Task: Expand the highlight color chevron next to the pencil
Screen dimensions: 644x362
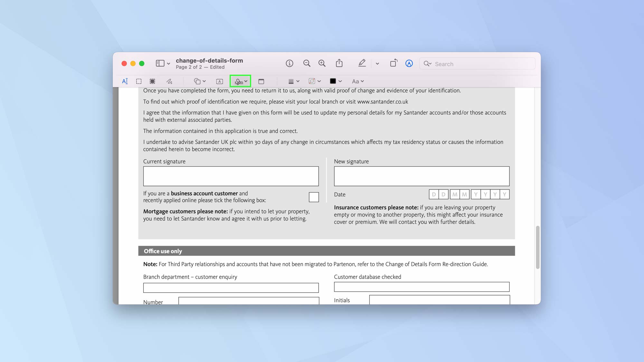Action: 377,63
